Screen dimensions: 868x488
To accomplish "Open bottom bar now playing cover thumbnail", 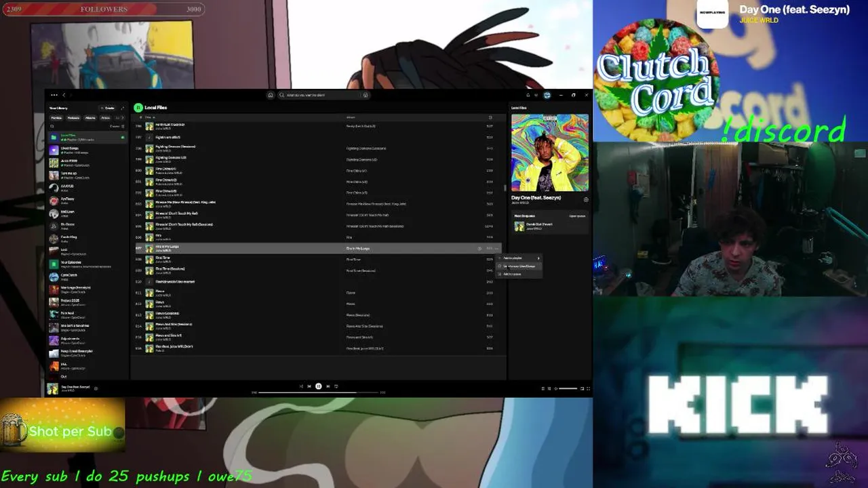I will click(52, 388).
